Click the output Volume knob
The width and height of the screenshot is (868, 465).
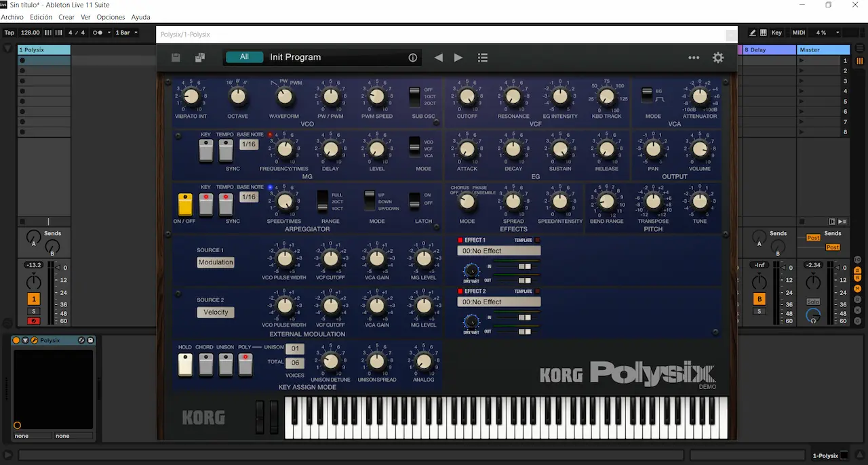point(700,149)
